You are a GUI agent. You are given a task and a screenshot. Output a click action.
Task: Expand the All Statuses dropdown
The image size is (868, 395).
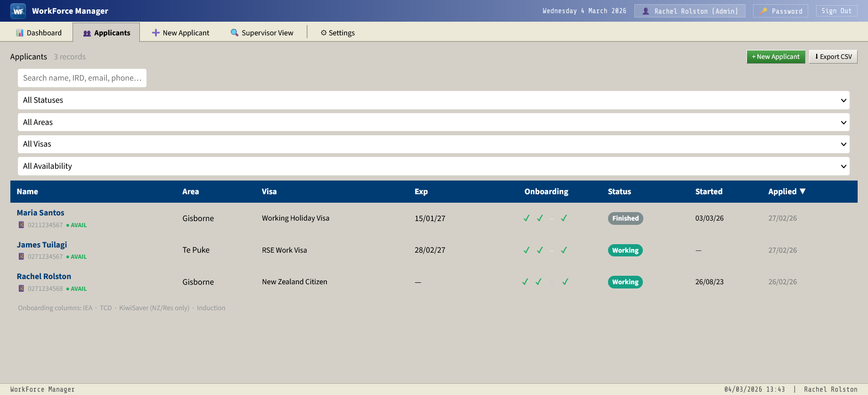433,100
